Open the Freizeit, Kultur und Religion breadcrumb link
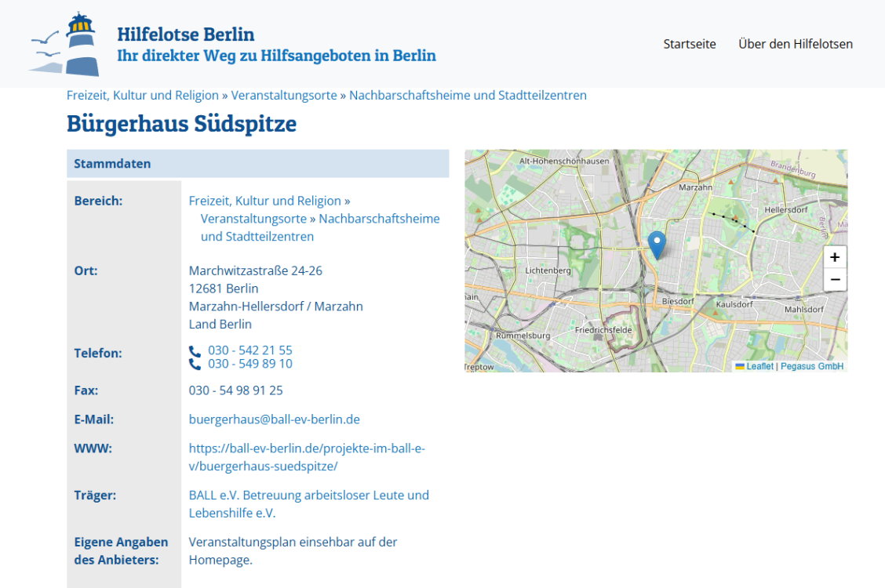 tap(141, 95)
